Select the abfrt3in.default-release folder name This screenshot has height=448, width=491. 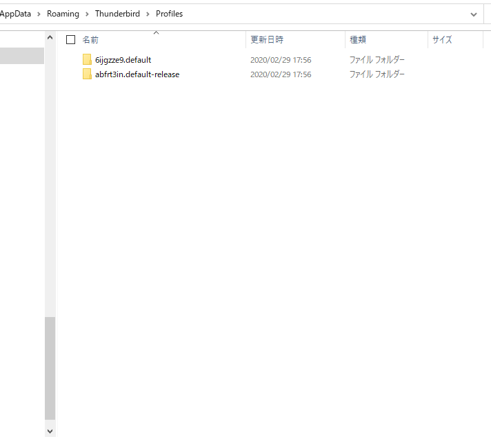tap(137, 74)
